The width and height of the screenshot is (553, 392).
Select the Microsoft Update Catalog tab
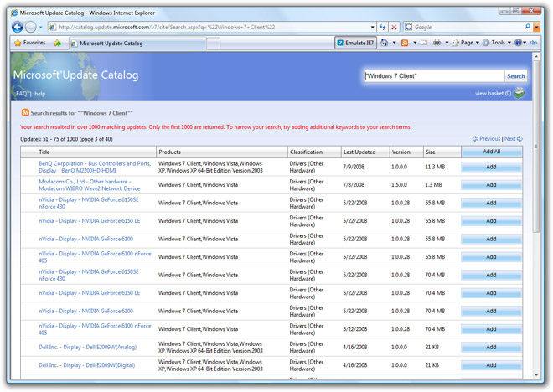coord(137,44)
